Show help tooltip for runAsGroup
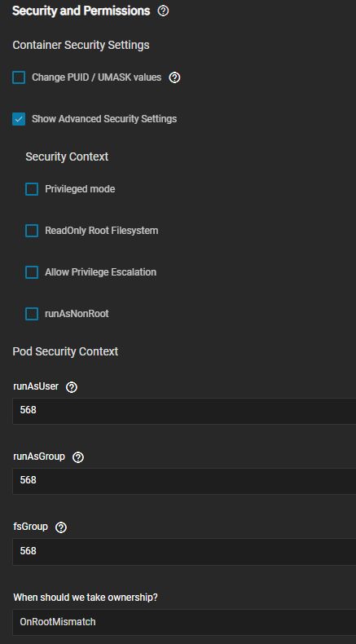Screen dimensions: 356x644 [78, 457]
